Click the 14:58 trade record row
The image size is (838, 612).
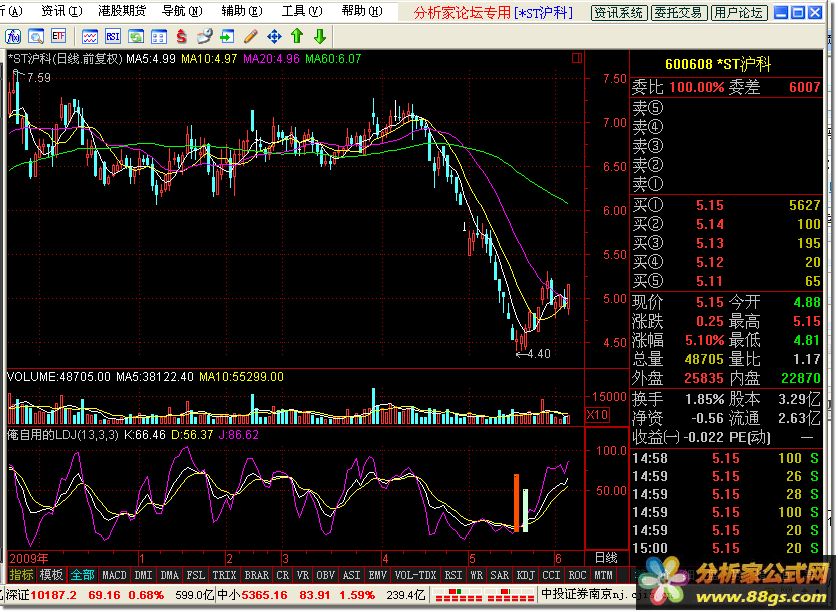point(726,459)
